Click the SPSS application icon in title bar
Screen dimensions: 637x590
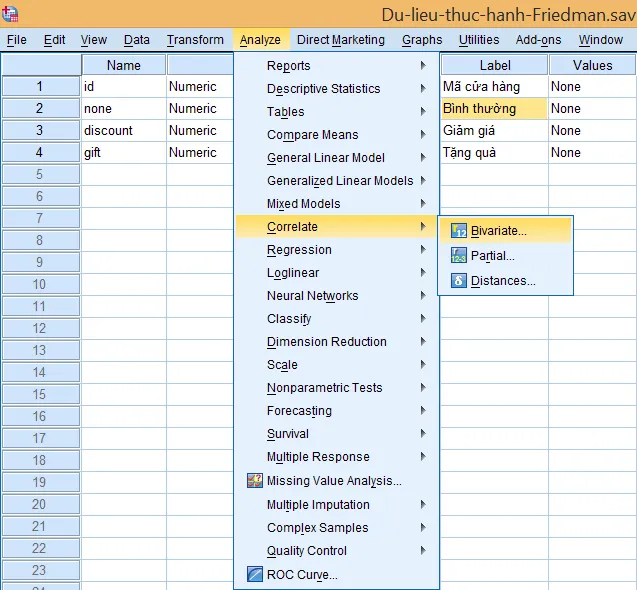coord(10,14)
